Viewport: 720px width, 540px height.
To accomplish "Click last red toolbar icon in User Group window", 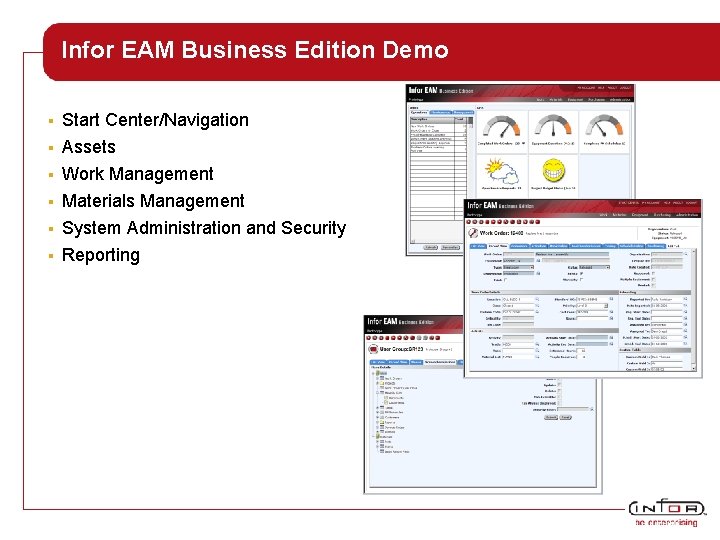I will 438,338.
